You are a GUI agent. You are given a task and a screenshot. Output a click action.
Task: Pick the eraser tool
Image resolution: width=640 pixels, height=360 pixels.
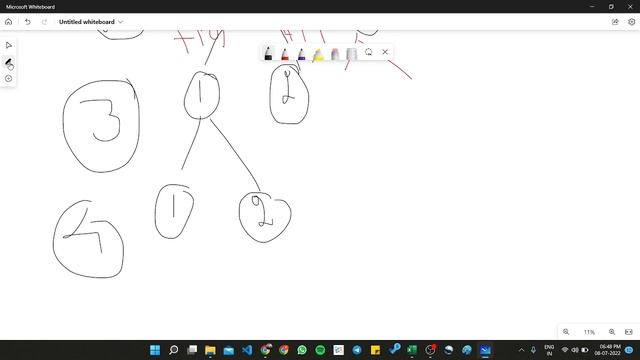pyautogui.click(x=335, y=53)
